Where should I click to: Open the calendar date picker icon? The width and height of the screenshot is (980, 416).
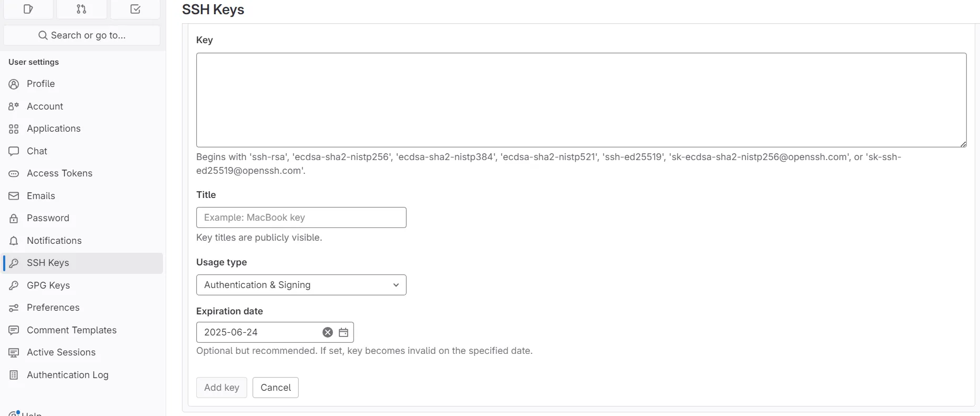point(343,332)
